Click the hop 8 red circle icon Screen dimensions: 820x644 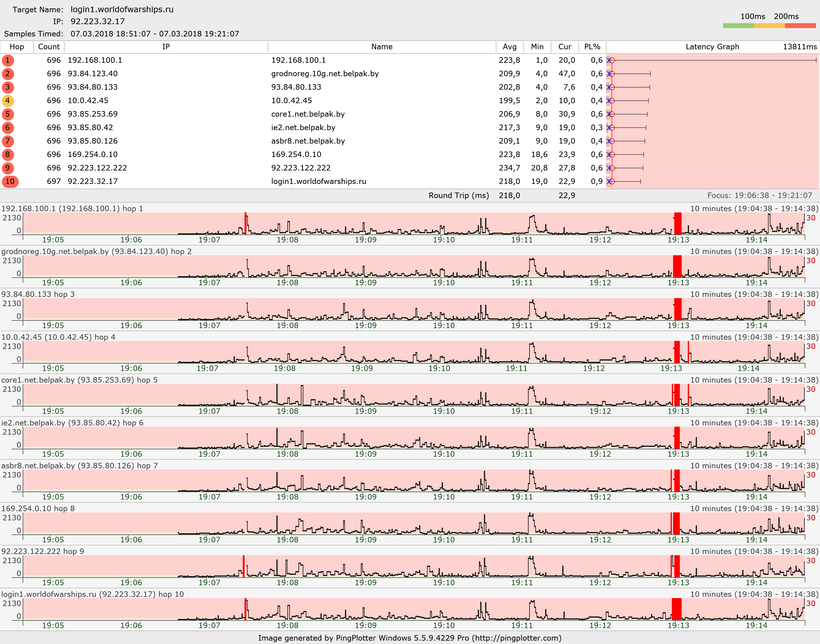tap(8, 155)
